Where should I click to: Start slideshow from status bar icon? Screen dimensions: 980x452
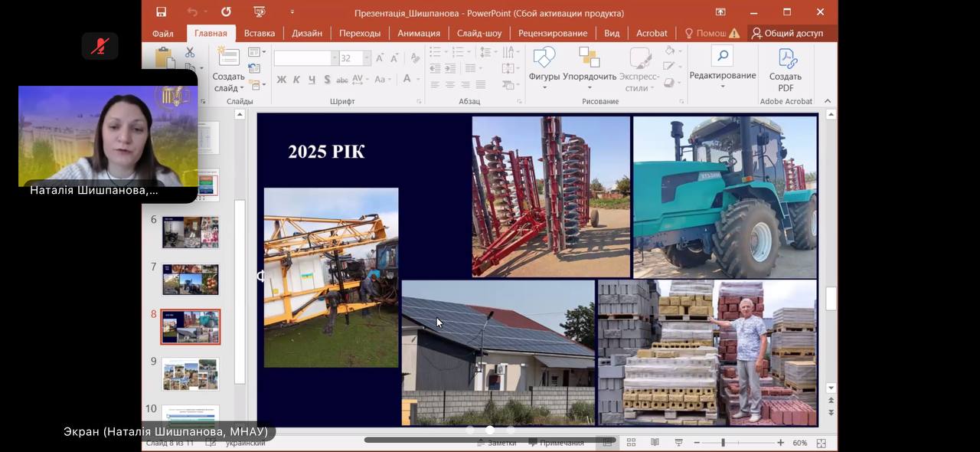(x=678, y=443)
